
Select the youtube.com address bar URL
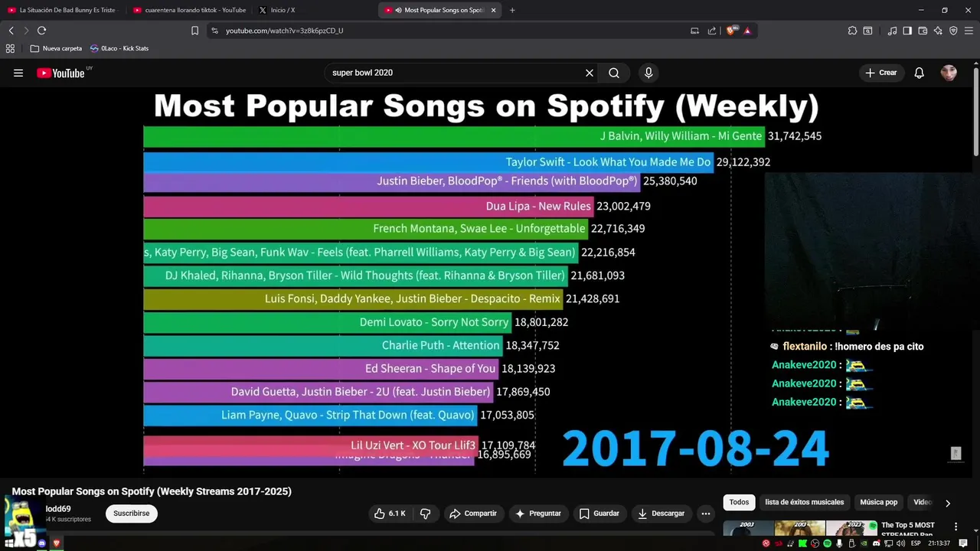point(284,31)
